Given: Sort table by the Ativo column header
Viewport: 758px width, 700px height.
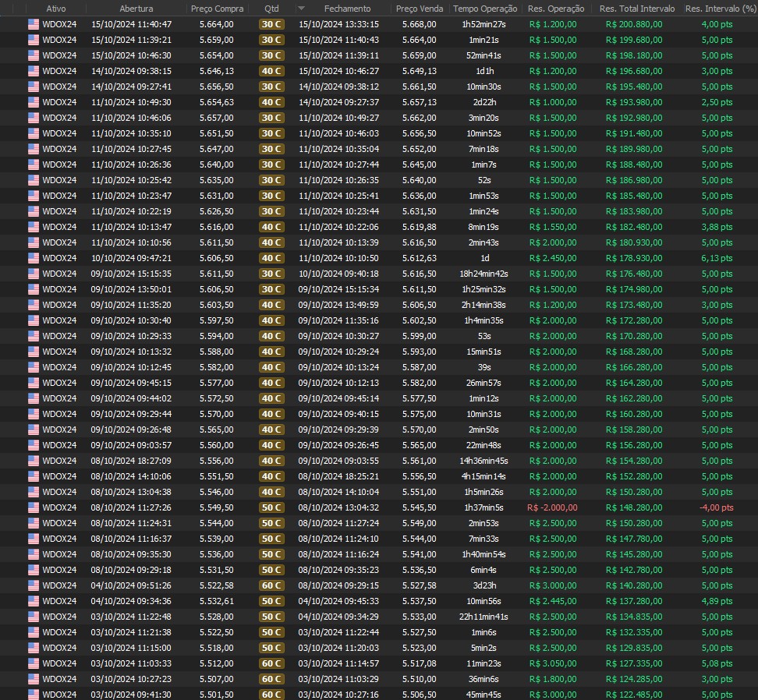Looking at the screenshot, I should pyautogui.click(x=56, y=9).
